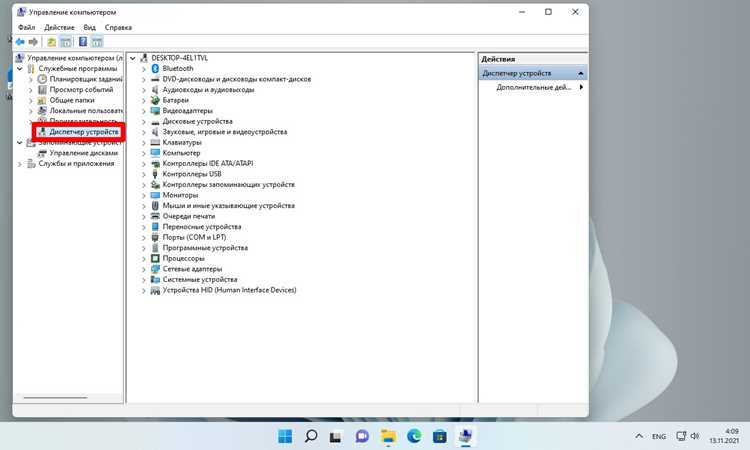Select Программные устройства row
This screenshot has width=750, height=450.
tap(205, 248)
